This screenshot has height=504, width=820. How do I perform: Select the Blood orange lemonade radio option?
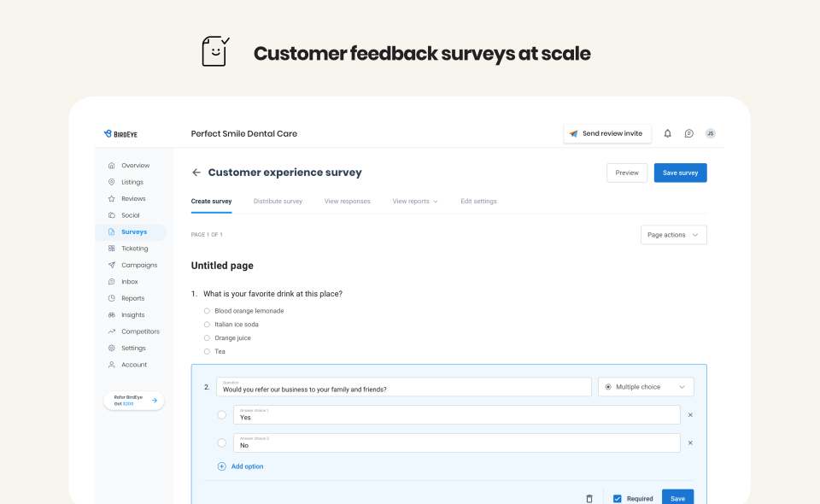click(207, 311)
